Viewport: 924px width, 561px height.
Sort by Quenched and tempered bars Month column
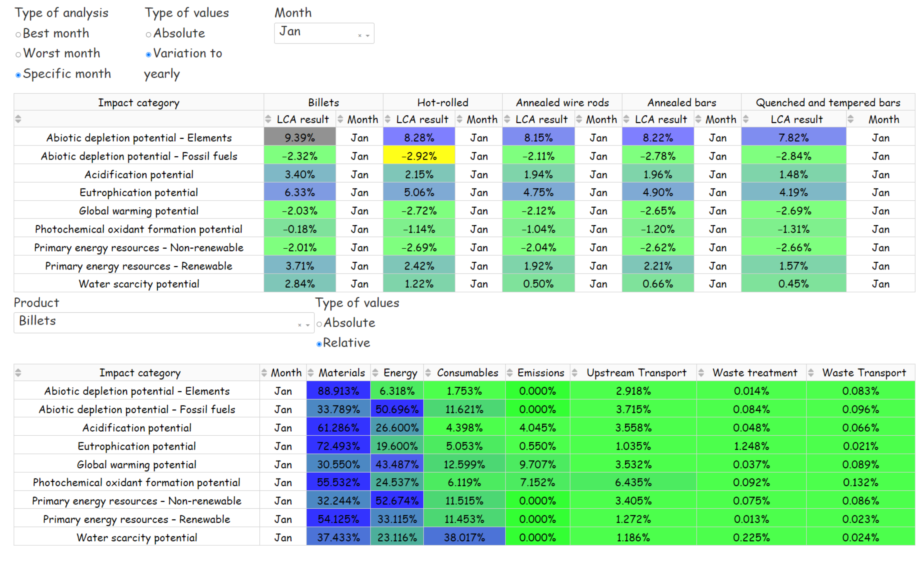(x=850, y=119)
